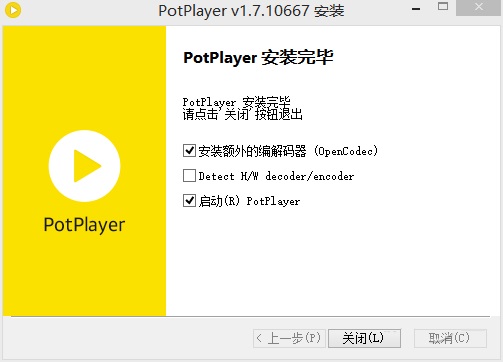The image size is (503, 362).
Task: Click the 安装额外的编解码器 (OpenCodec) label text
Action: tap(288, 151)
